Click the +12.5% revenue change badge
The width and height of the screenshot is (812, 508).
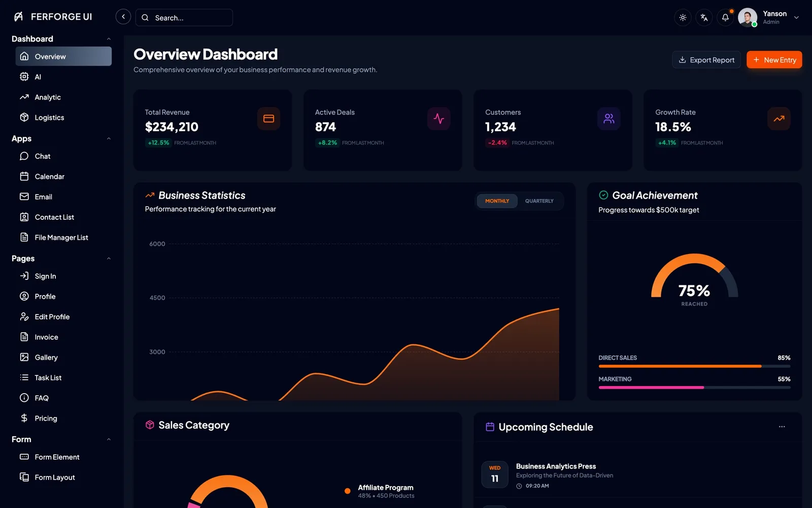158,143
